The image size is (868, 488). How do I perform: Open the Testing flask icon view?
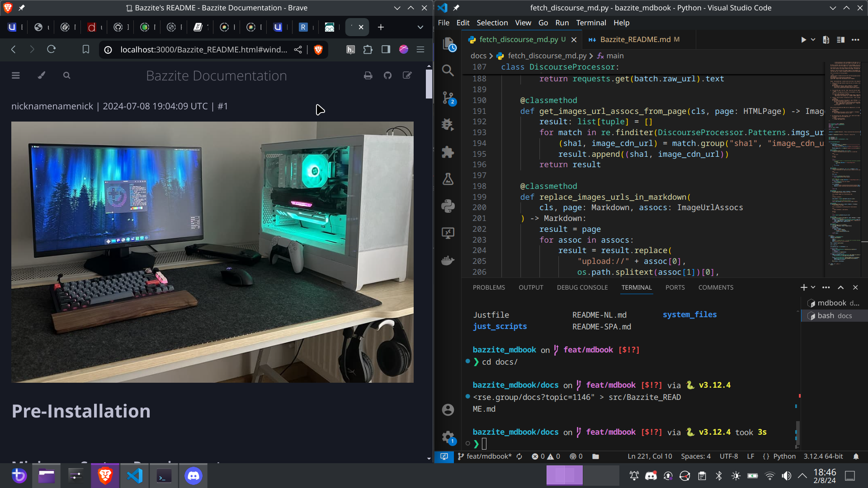(448, 179)
